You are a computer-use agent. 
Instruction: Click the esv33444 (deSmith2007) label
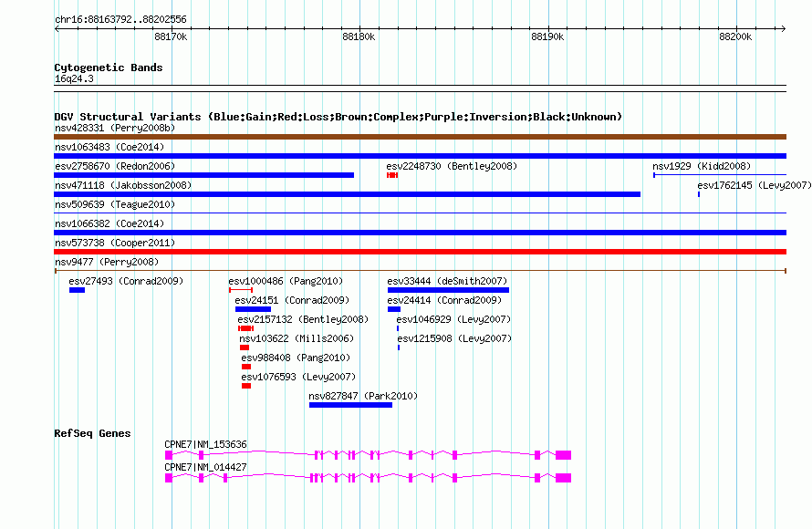click(447, 281)
